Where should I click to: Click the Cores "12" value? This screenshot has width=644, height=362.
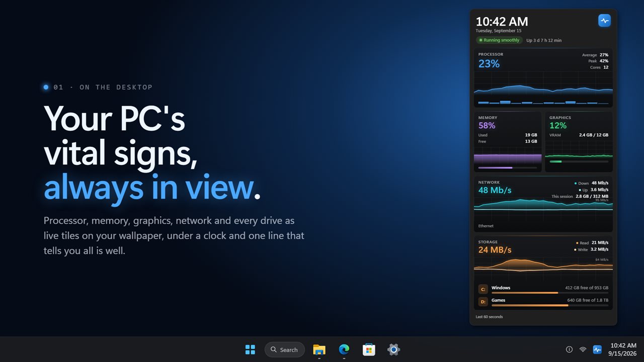click(x=606, y=67)
